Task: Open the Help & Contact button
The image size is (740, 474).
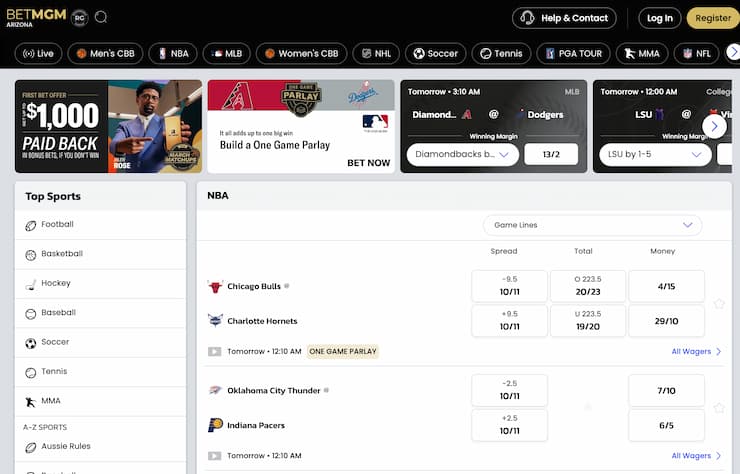Action: (x=564, y=18)
